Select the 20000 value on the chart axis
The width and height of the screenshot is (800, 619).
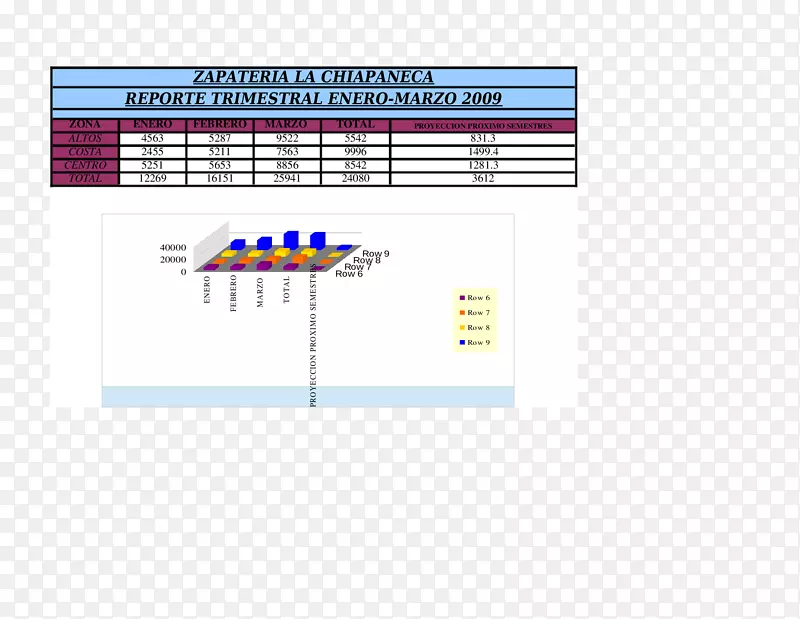(x=173, y=260)
